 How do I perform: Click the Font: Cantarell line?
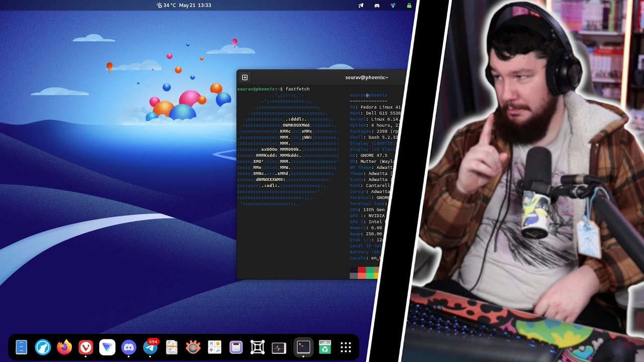[370, 186]
